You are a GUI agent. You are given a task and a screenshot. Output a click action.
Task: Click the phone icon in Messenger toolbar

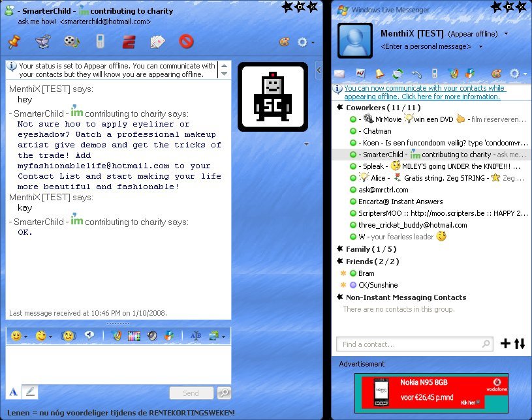(x=435, y=73)
